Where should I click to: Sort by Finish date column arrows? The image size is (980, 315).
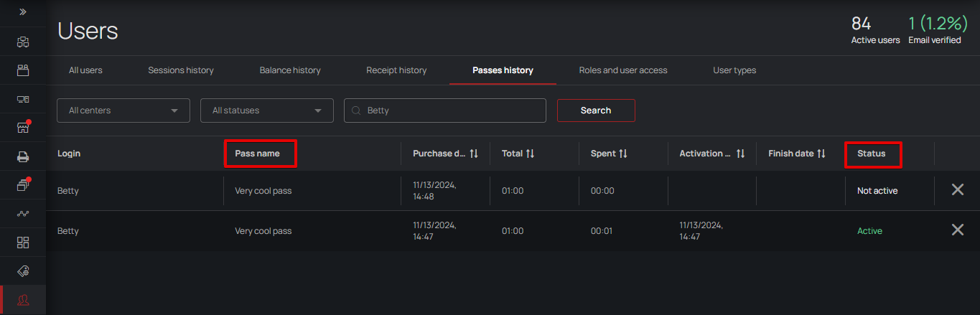(821, 154)
